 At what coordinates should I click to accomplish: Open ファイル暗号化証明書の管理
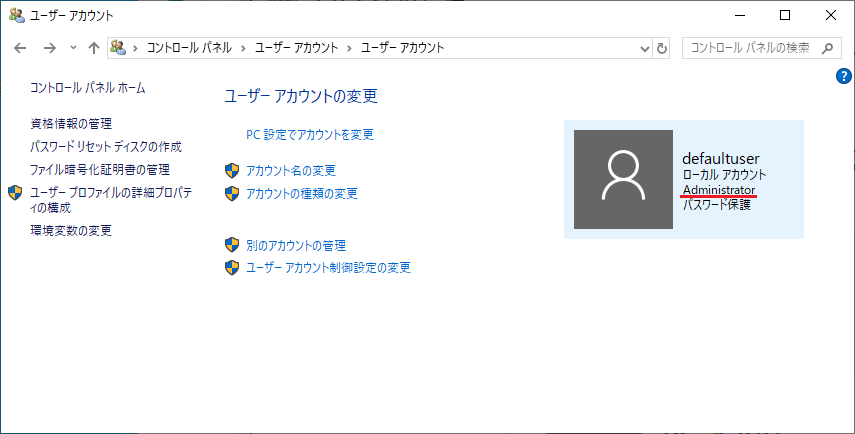[100, 170]
